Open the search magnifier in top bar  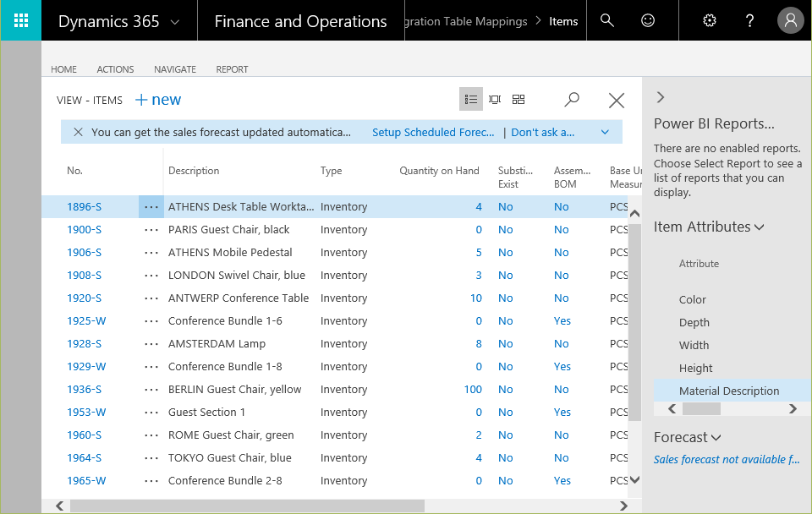(606, 20)
